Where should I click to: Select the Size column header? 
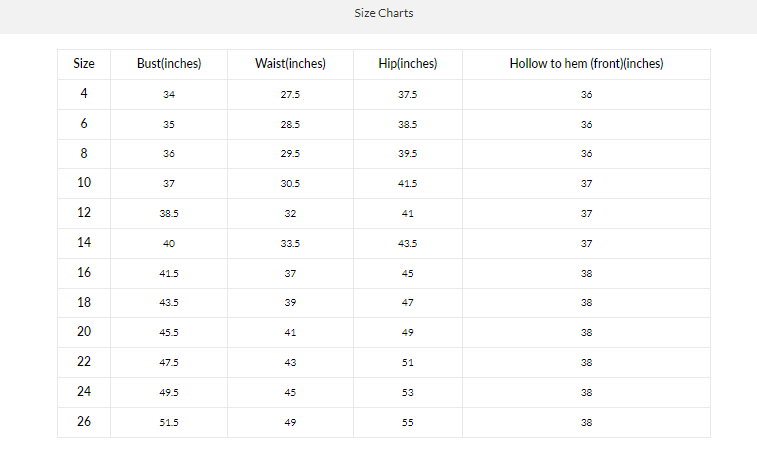84,64
